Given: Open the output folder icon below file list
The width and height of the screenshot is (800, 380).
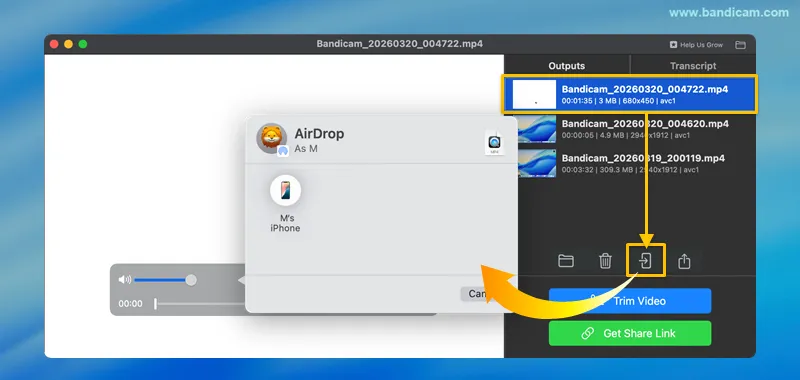Looking at the screenshot, I should 566,261.
